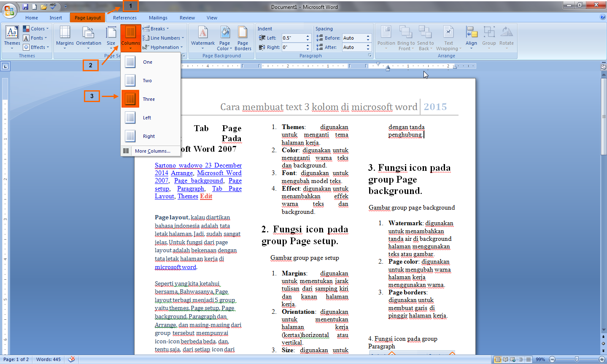Select Two columns layout
Viewport: 607px width, 364px height.
pyautogui.click(x=151, y=81)
